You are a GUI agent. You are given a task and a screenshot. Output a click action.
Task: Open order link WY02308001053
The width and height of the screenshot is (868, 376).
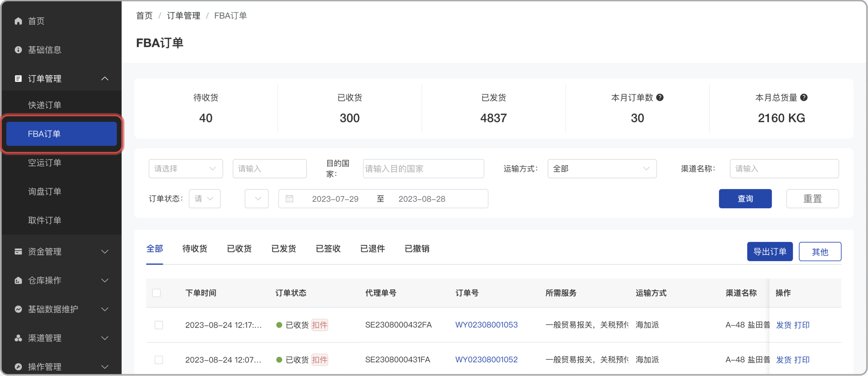pyautogui.click(x=486, y=325)
